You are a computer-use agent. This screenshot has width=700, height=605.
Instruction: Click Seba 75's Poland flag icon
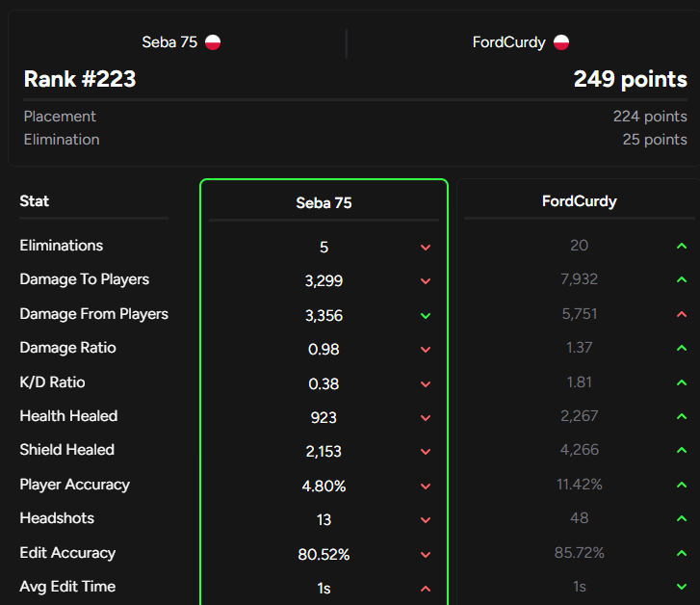click(213, 42)
